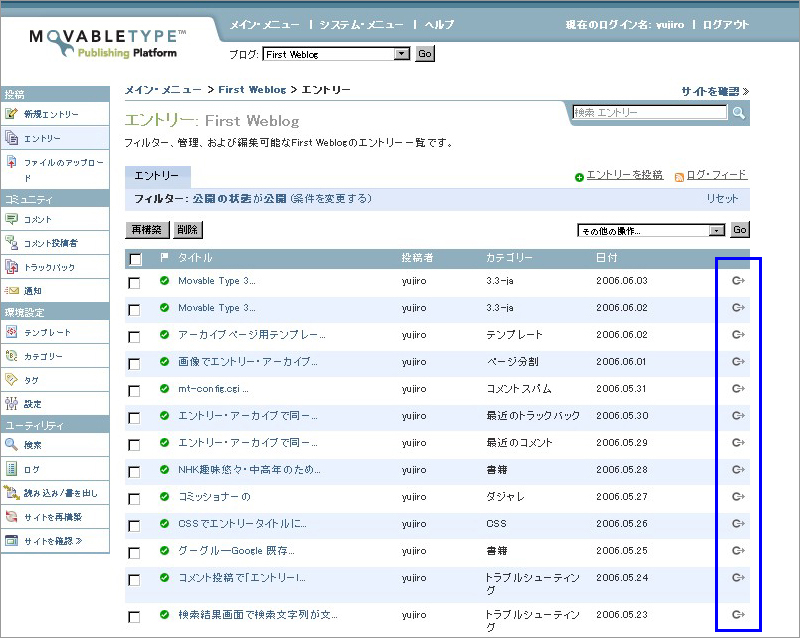Click the import/export icon in sidebar
Viewport: 800px width, 638px height.
click(x=11, y=493)
